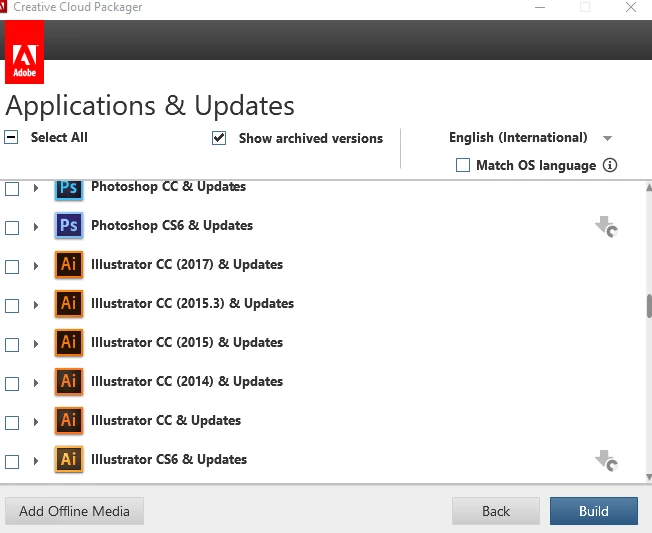Click the Photoshop CS6 Ps icon
The image size is (652, 533).
(x=69, y=225)
